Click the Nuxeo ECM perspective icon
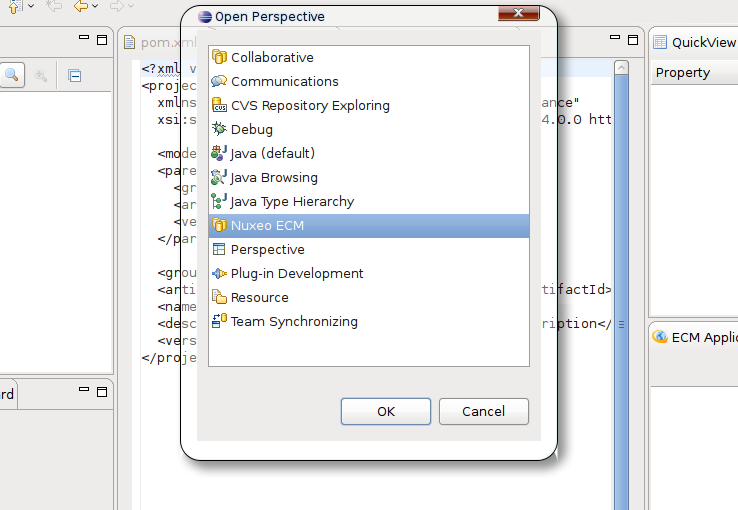Screen dimensions: 738x510 pyautogui.click(x=219, y=225)
